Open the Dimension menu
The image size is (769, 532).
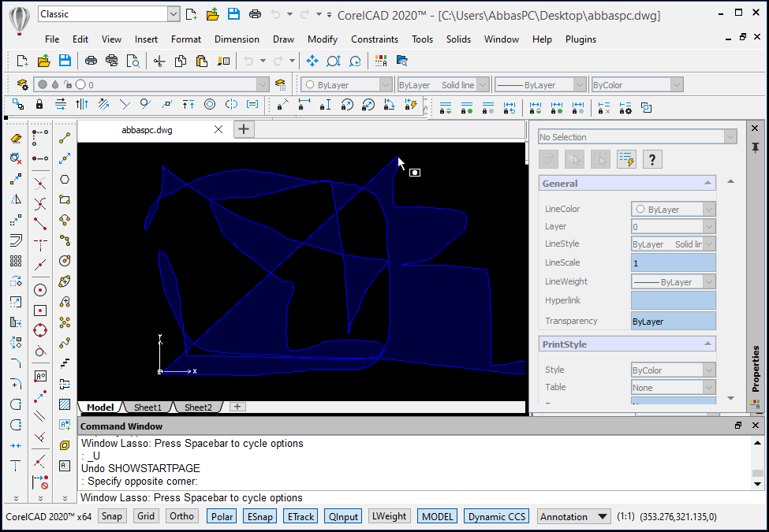[237, 39]
